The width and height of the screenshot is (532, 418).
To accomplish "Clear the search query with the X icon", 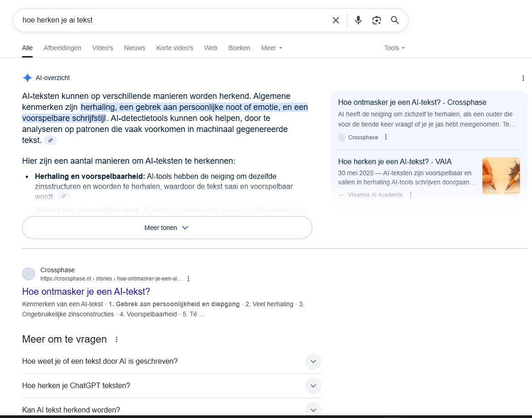I will point(335,20).
